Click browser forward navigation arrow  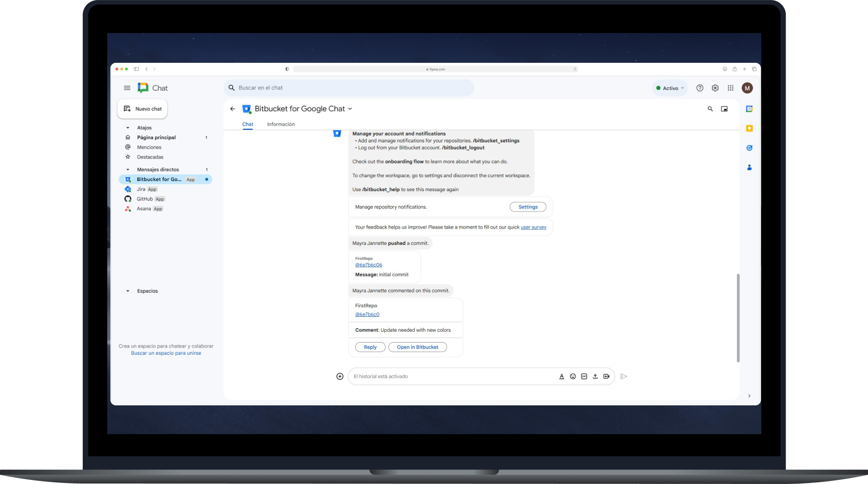[x=154, y=69]
